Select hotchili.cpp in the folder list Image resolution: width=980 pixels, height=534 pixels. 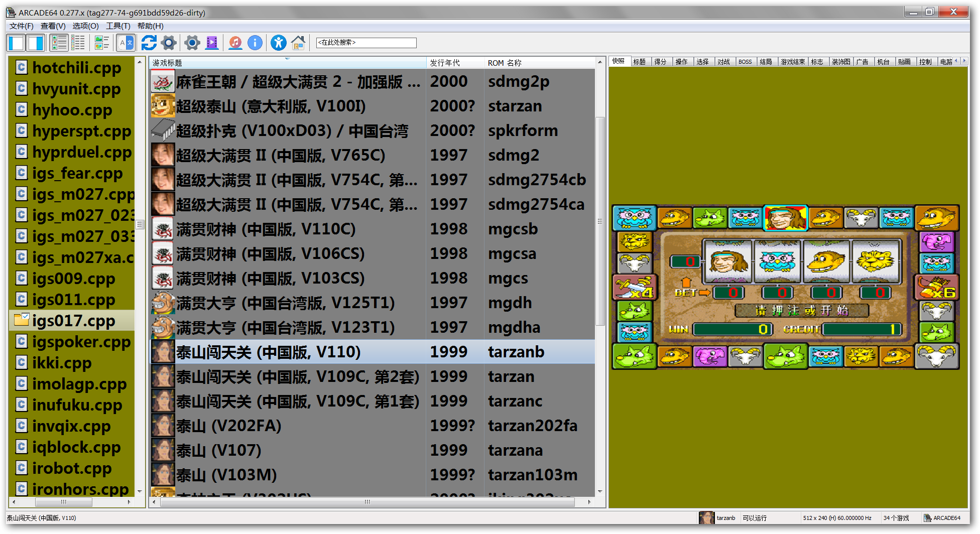[76, 68]
